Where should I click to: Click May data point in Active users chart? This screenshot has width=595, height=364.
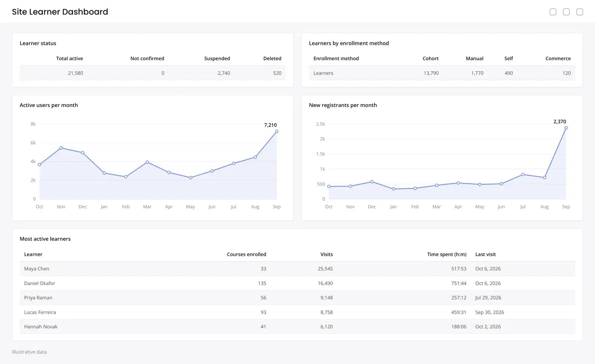tap(190, 178)
